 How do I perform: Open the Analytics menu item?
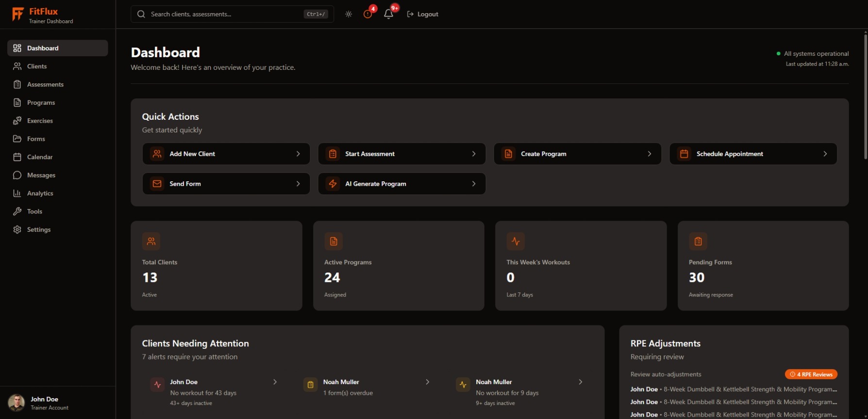click(40, 193)
